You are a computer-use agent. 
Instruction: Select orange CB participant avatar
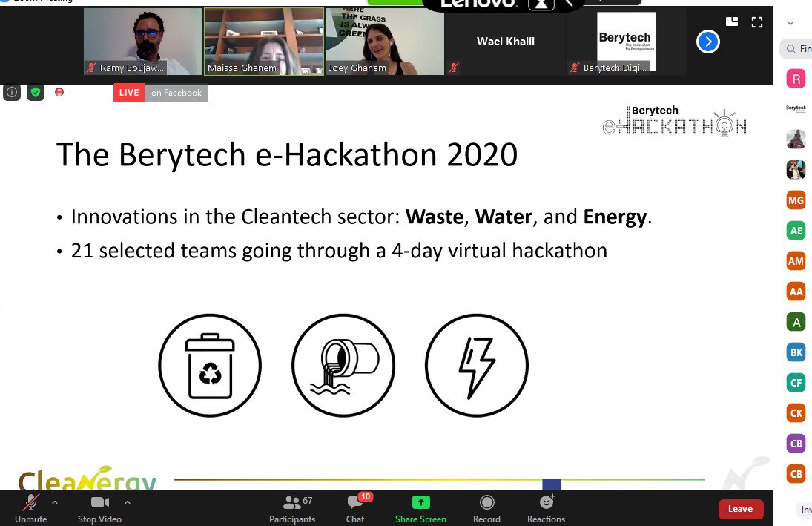[x=796, y=473]
